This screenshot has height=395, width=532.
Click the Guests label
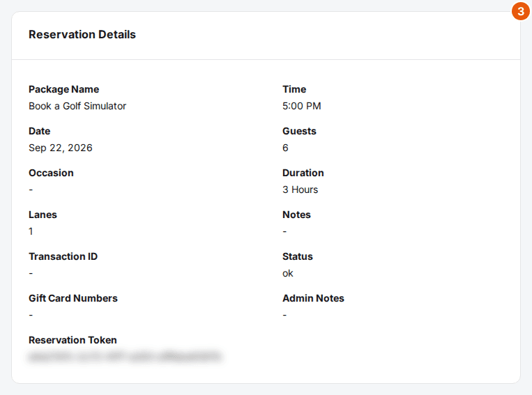[299, 131]
